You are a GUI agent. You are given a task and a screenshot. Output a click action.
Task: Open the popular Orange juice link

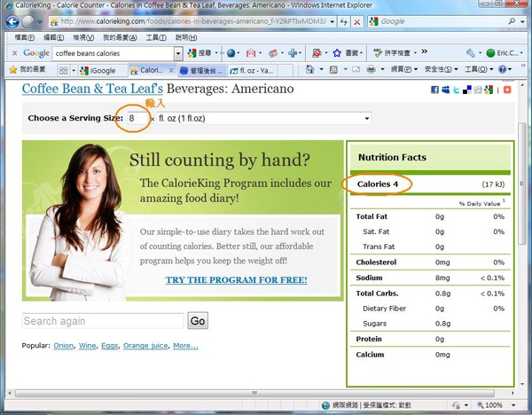tap(145, 346)
